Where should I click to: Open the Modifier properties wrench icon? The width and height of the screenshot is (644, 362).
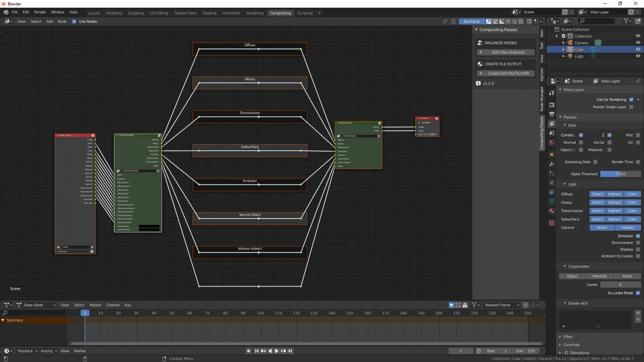point(552,164)
